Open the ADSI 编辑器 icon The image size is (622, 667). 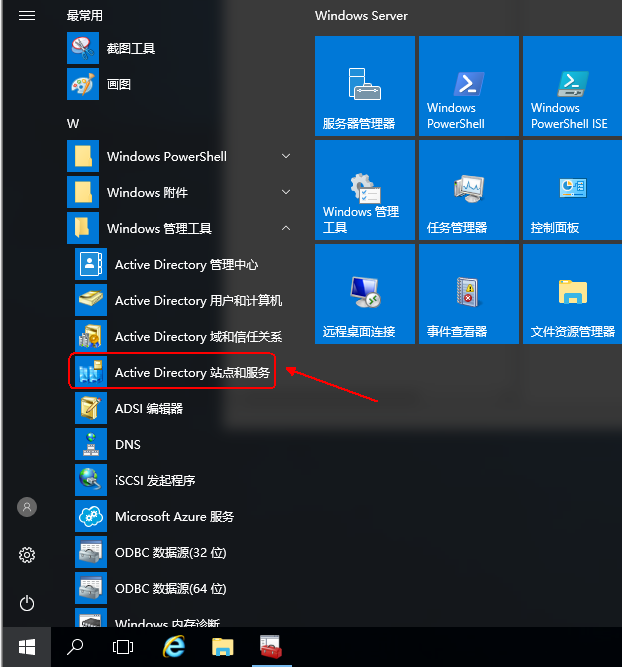click(91, 408)
